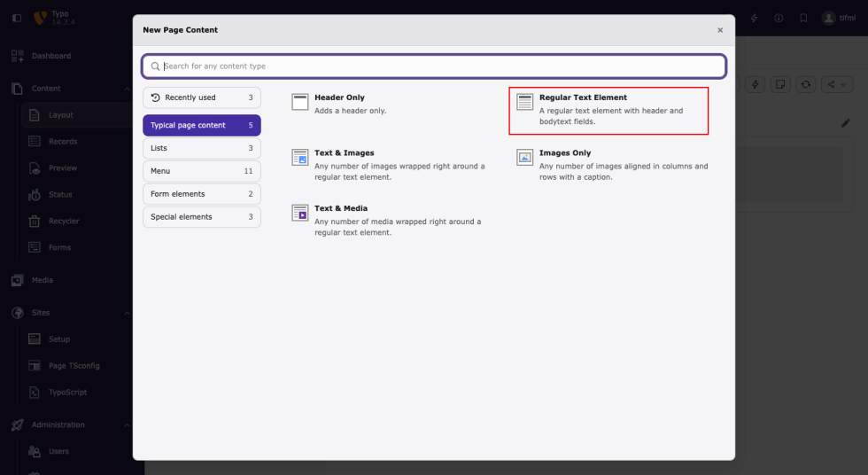
Task: Click the Header Only content icon
Action: point(300,102)
